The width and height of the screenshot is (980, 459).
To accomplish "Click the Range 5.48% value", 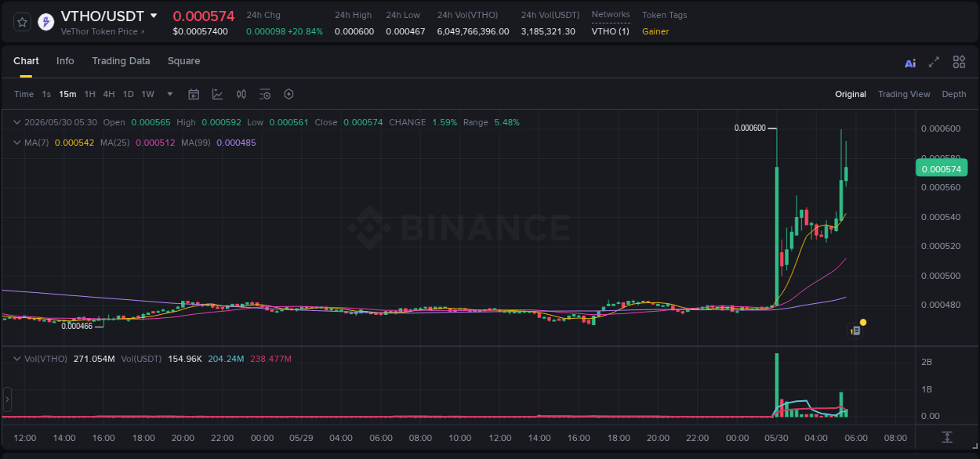I will 507,122.
